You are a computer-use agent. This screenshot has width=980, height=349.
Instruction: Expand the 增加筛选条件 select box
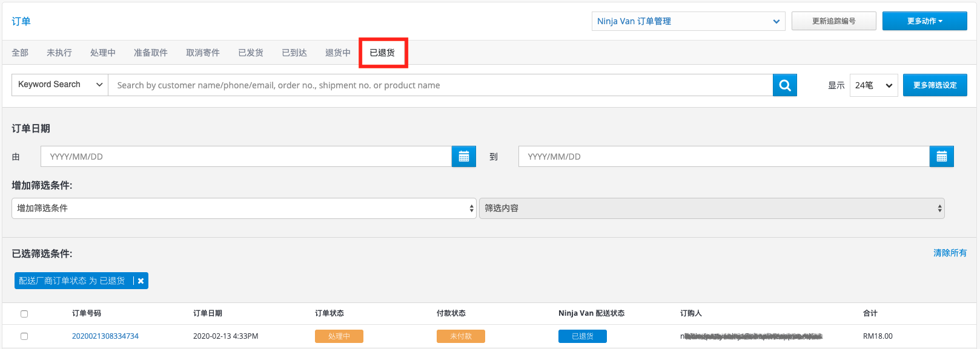click(x=243, y=208)
